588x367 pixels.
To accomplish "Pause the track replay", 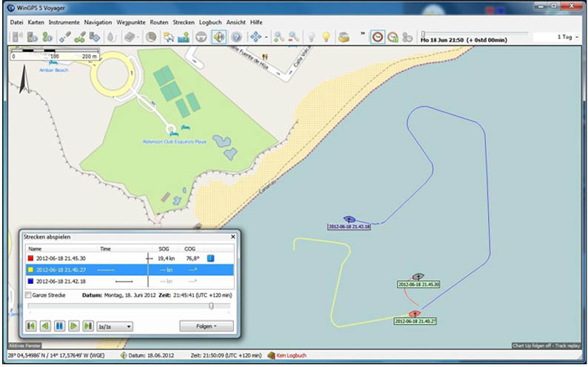I will 59,326.
